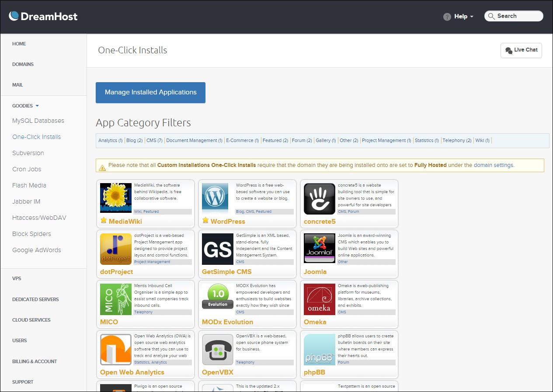Viewport: 553px width, 392px height.
Task: Open the VPS sidebar section
Action: pos(17,278)
